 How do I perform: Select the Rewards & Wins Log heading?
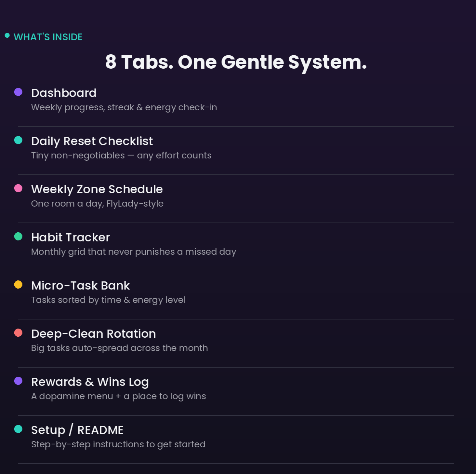(90, 382)
